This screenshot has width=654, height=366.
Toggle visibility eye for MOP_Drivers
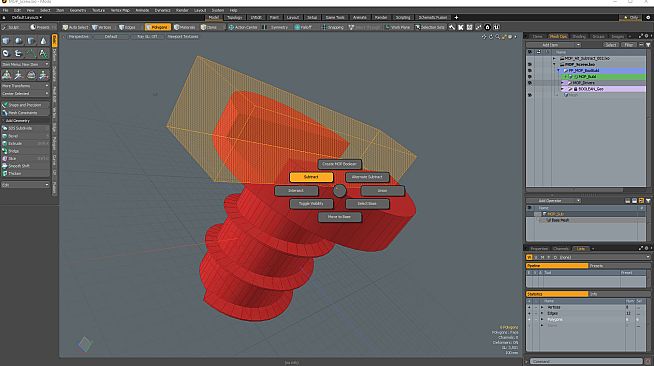(530, 83)
